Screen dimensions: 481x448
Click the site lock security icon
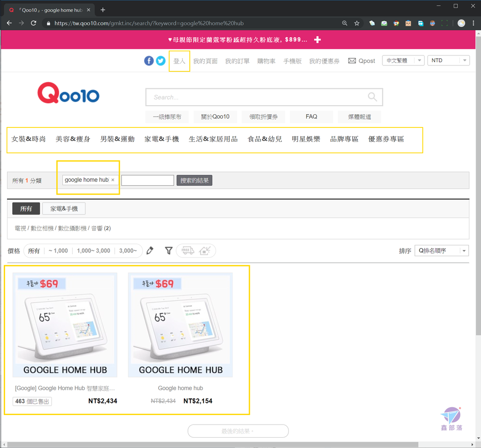[x=48, y=24]
